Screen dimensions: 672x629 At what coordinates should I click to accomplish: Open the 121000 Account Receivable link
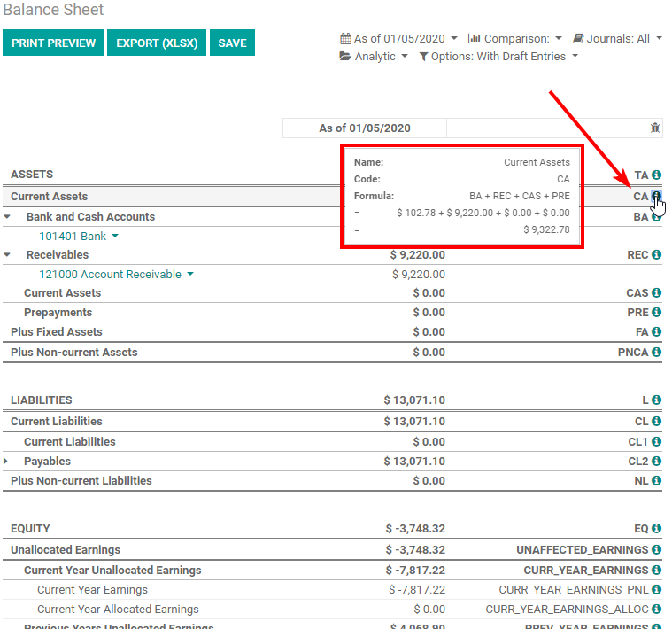point(110,274)
